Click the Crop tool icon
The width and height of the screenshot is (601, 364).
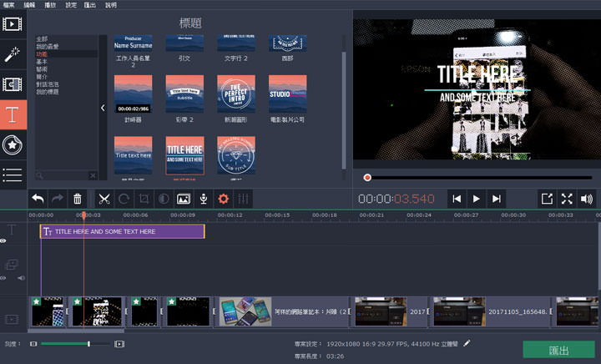click(x=144, y=199)
